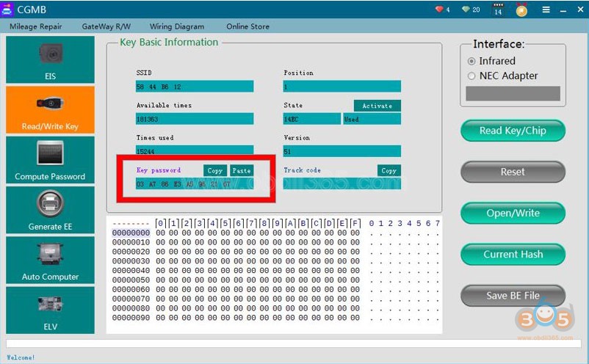The height and width of the screenshot is (364, 589).
Task: Click the State field showing Used
Action: [x=372, y=119]
